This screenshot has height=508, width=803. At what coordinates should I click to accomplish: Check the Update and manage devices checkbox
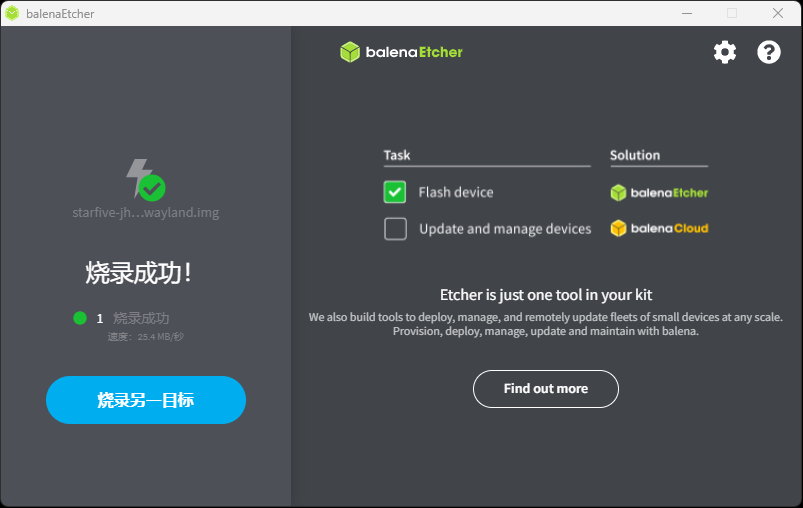[x=395, y=229]
